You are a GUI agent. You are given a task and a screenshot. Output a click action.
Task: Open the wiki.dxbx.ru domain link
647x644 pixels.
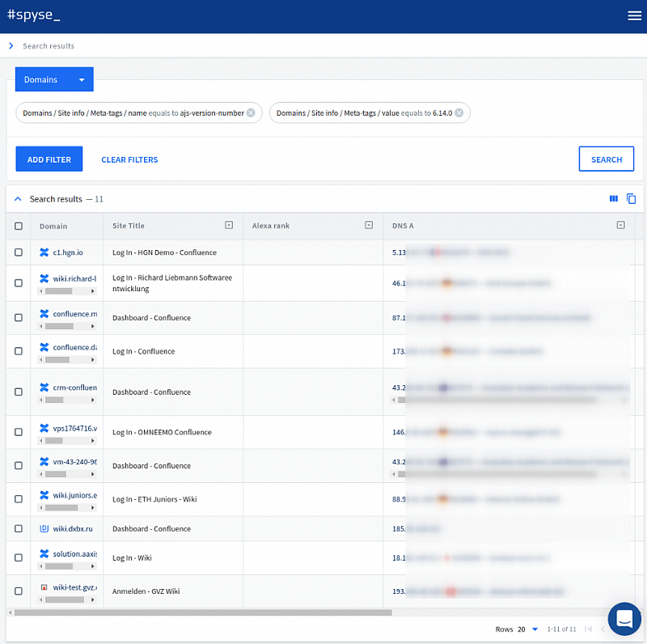(x=73, y=528)
